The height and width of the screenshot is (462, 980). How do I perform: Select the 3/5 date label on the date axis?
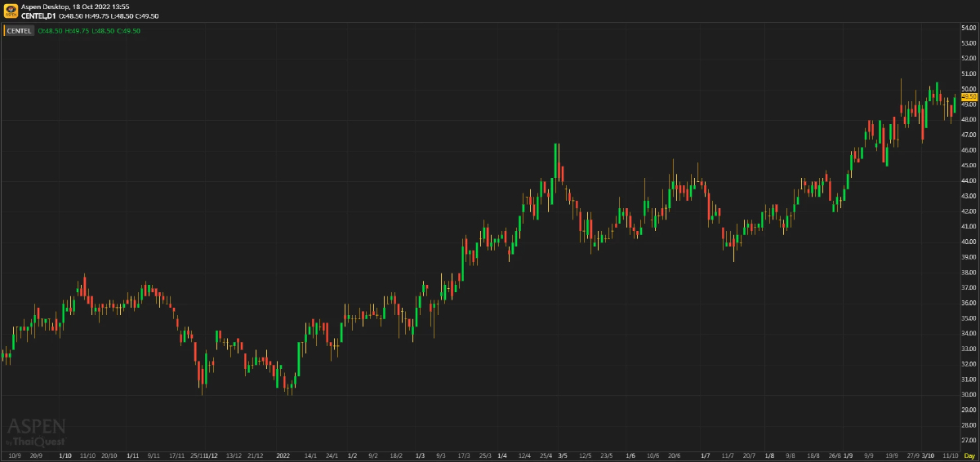tap(563, 455)
